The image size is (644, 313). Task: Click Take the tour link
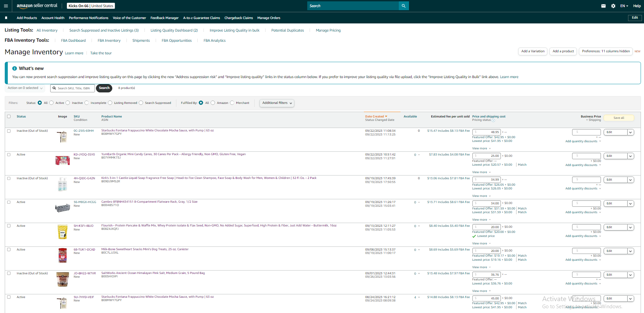(101, 53)
